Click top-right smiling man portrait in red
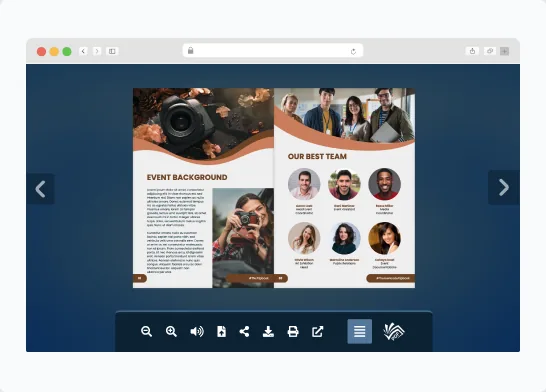The width and height of the screenshot is (546, 392). tap(384, 184)
